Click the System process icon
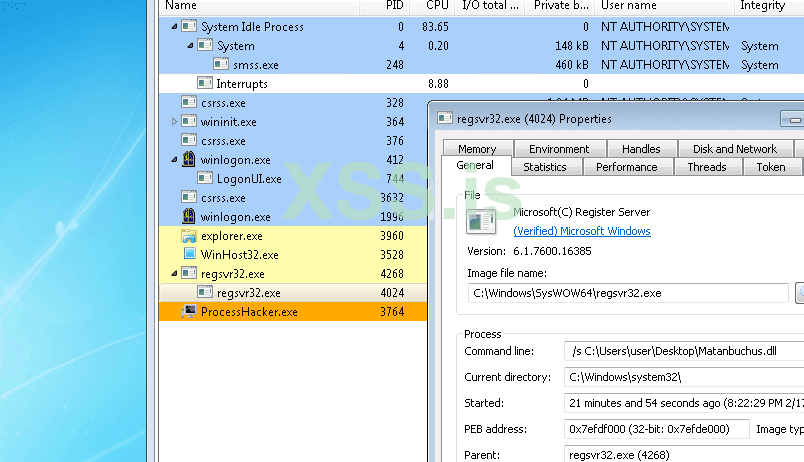 [x=205, y=45]
